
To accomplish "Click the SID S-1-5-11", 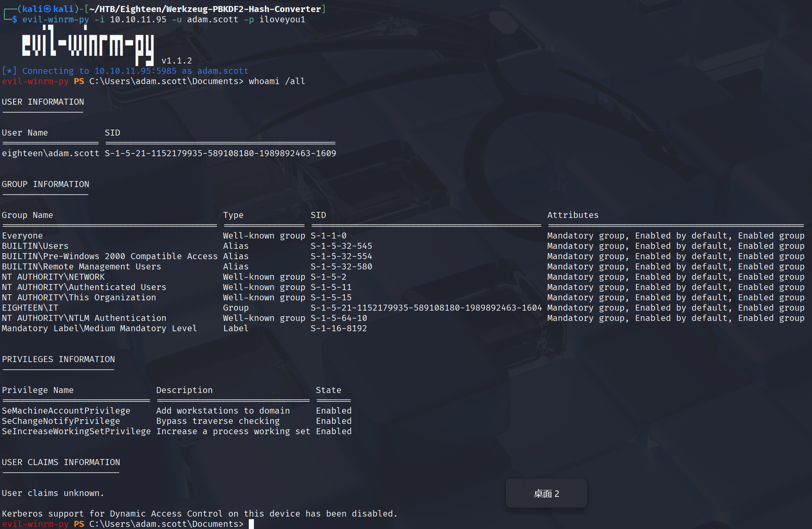I will pyautogui.click(x=331, y=287).
